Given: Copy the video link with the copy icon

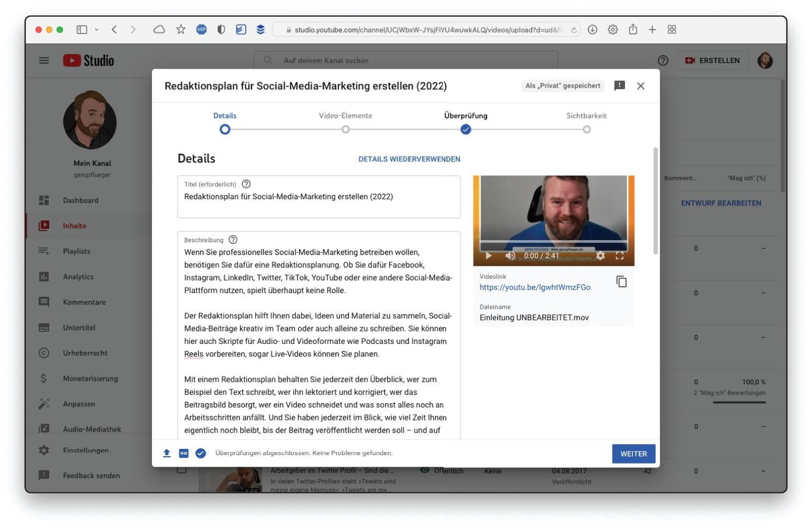Looking at the screenshot, I should [621, 282].
